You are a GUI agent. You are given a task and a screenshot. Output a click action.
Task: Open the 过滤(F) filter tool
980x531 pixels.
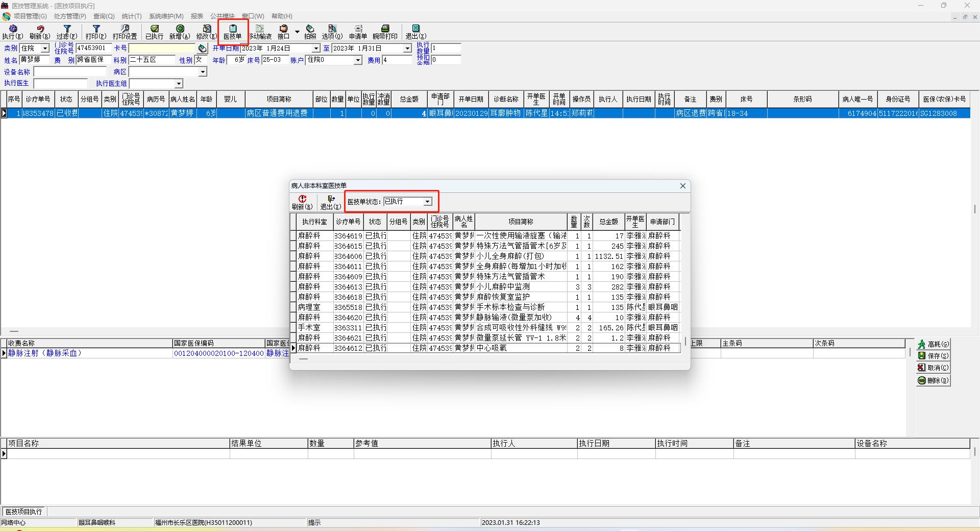67,32
